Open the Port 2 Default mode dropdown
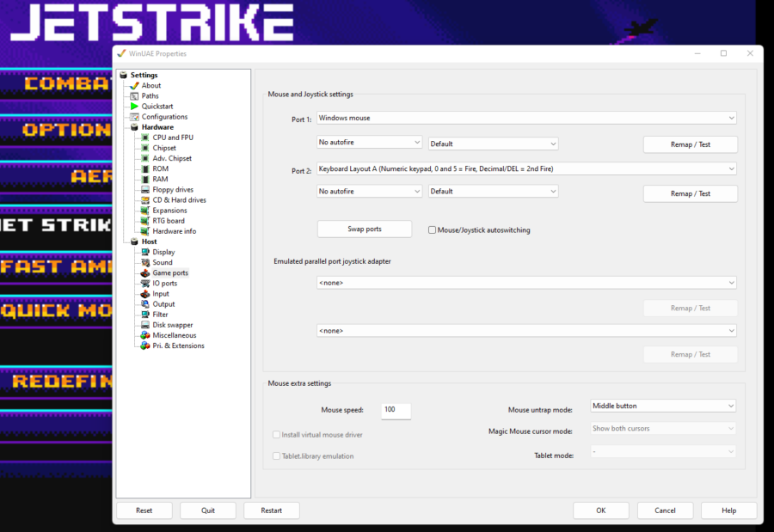This screenshot has height=532, width=774. tap(493, 192)
